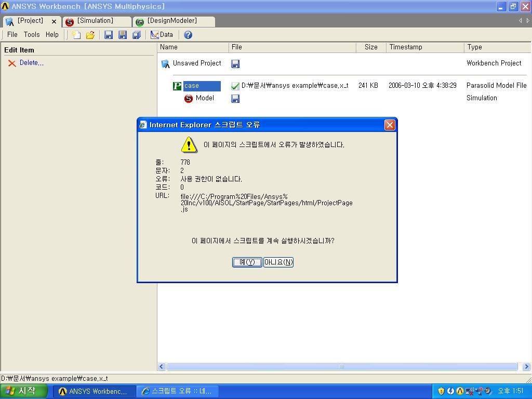This screenshot has height=399, width=532.
Task: Click the Timestamp column header
Action: 425,47
